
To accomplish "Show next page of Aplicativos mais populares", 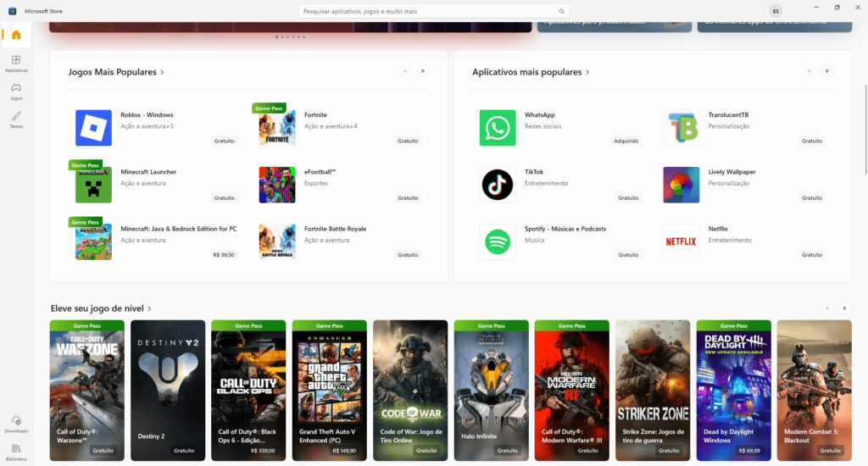I will (x=827, y=71).
